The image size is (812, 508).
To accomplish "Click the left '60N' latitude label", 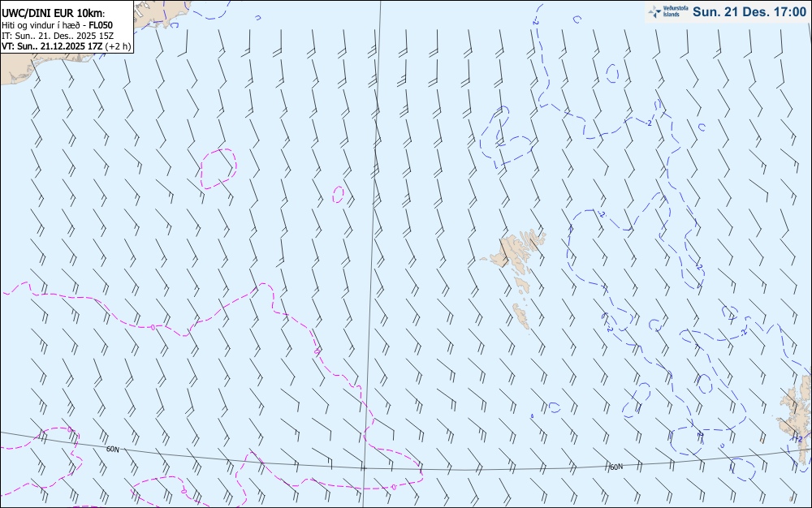I will click(112, 449).
